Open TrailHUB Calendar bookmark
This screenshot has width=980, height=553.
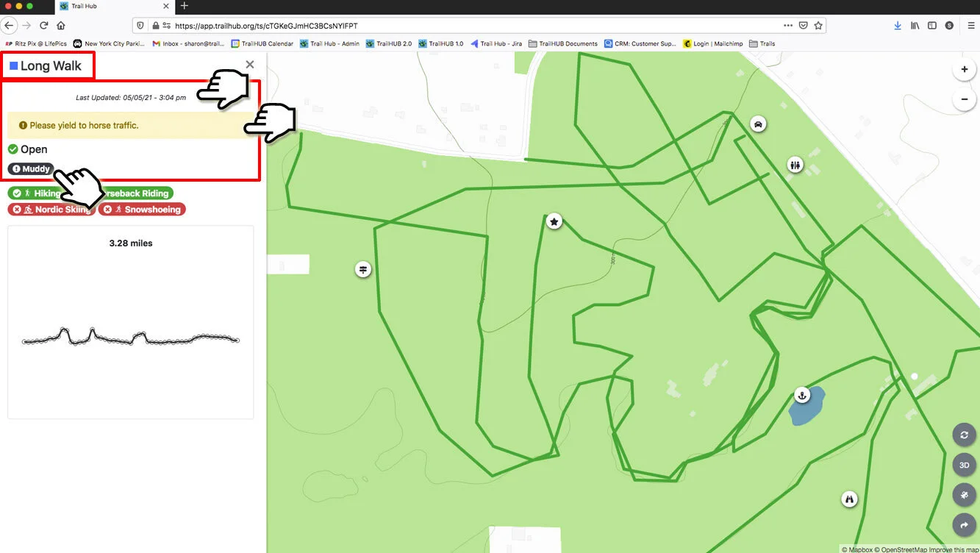click(262, 43)
